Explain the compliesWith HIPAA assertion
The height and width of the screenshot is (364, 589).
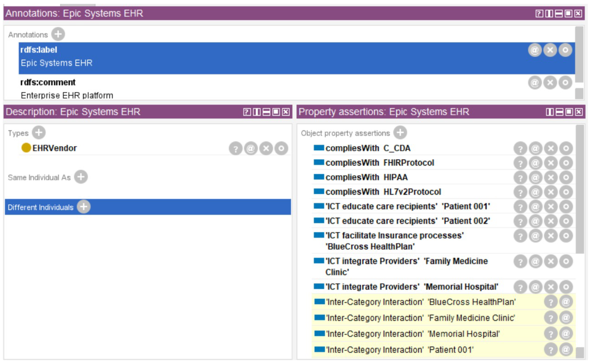tap(520, 178)
